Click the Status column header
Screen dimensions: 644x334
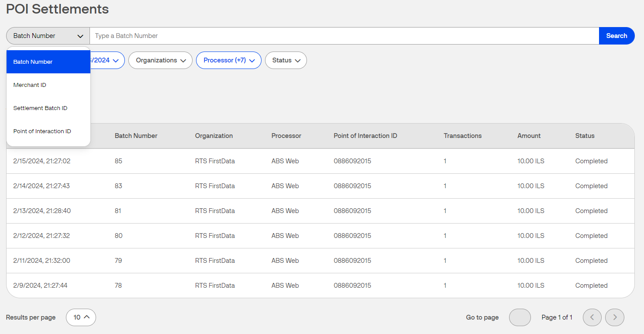[x=585, y=136]
